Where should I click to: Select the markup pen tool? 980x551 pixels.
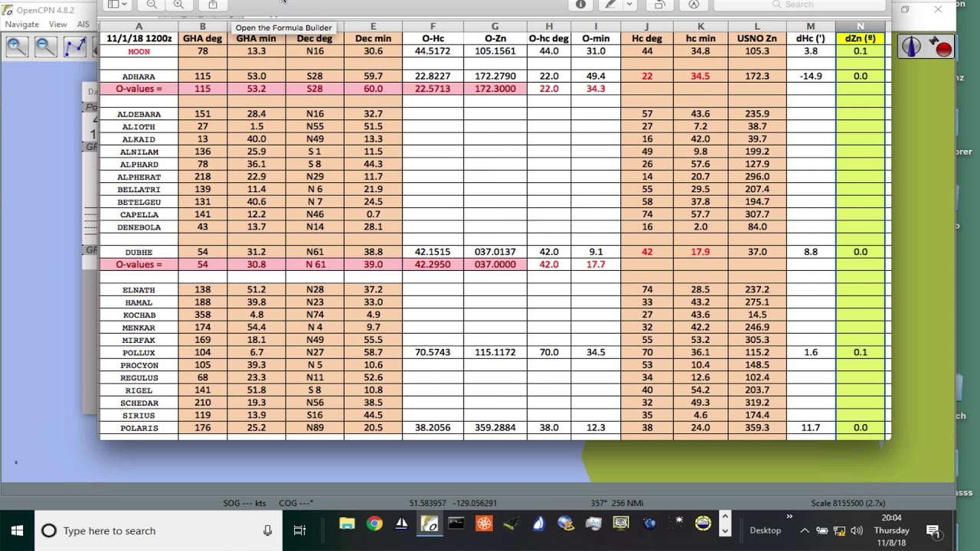click(610, 5)
